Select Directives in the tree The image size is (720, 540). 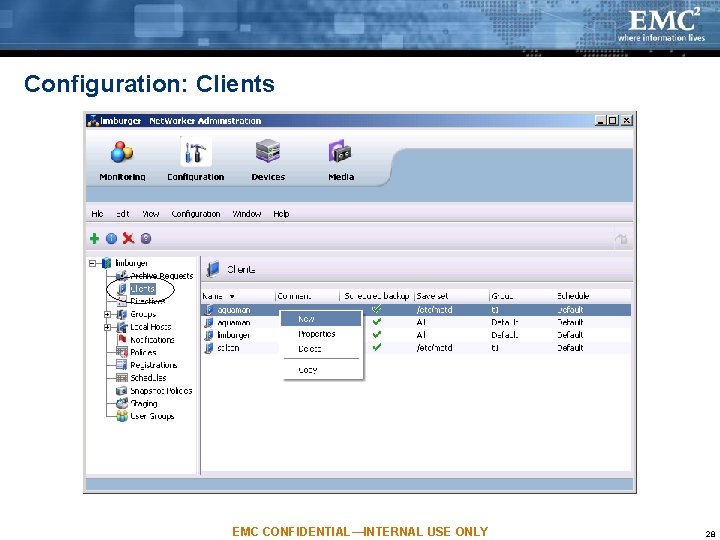[147, 301]
